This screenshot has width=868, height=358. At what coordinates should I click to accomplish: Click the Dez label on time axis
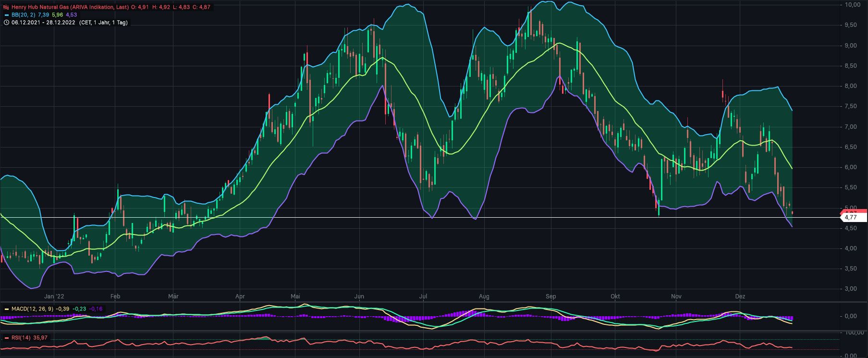click(740, 296)
